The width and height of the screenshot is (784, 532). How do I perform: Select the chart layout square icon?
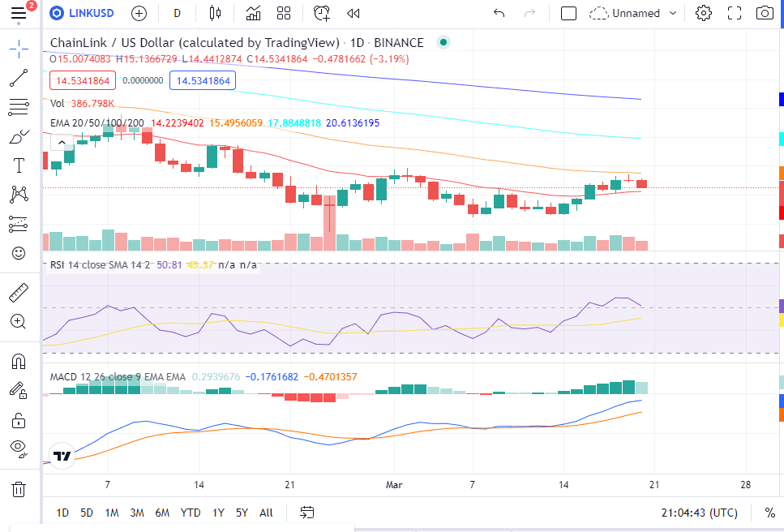click(568, 14)
